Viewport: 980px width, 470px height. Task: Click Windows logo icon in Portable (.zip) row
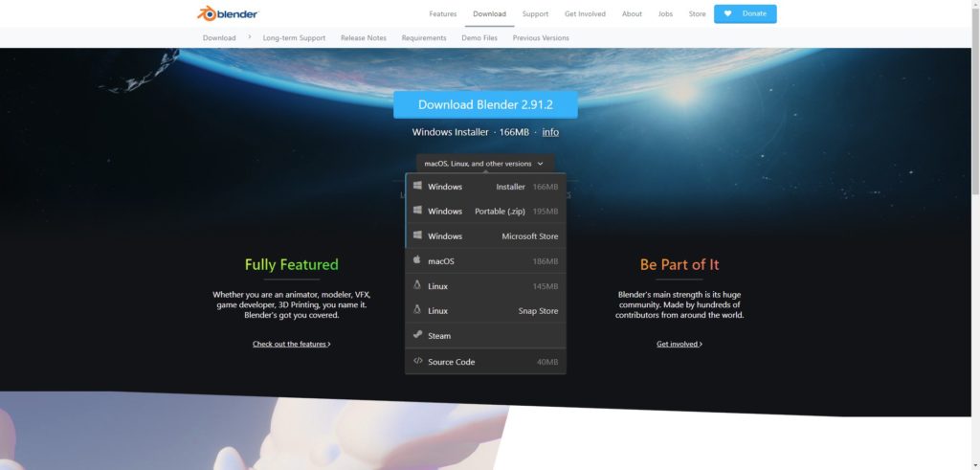pos(417,211)
